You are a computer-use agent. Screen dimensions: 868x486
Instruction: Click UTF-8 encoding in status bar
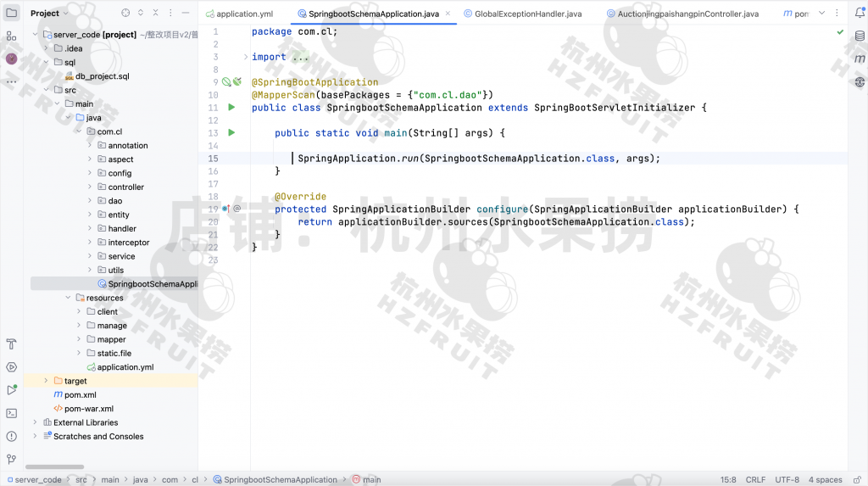coord(787,480)
